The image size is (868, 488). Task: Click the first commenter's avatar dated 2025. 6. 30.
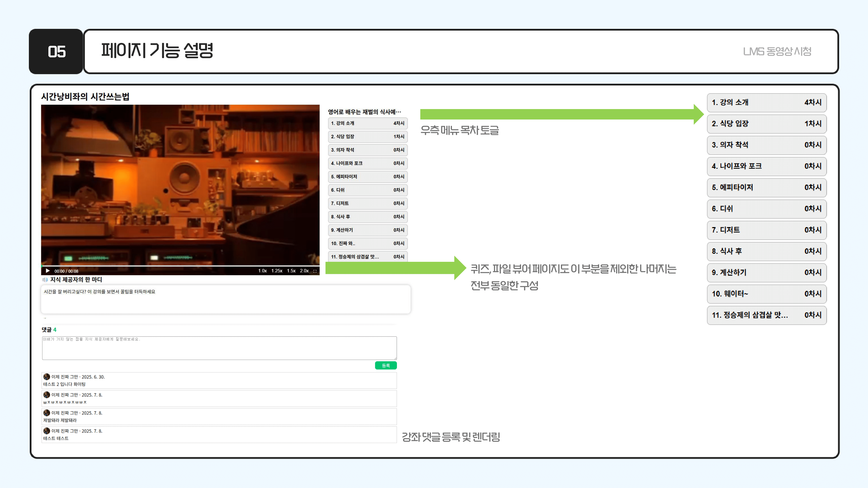(x=46, y=377)
